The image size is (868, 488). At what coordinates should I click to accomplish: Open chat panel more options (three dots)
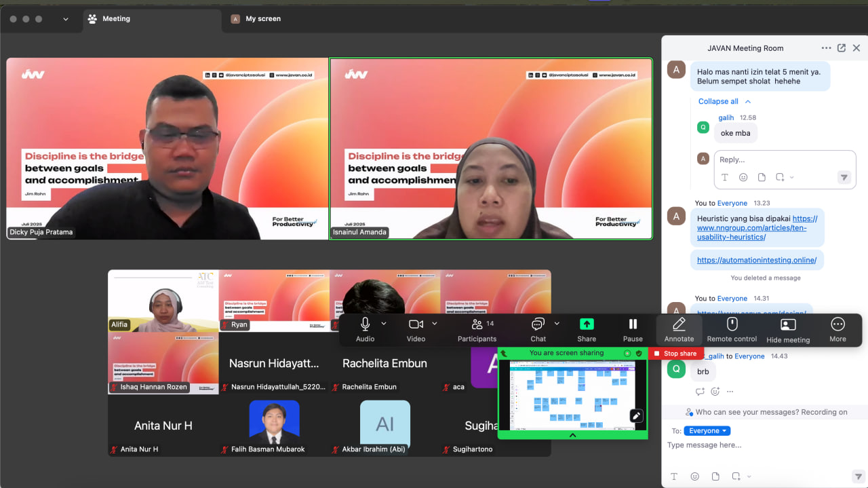tap(826, 48)
